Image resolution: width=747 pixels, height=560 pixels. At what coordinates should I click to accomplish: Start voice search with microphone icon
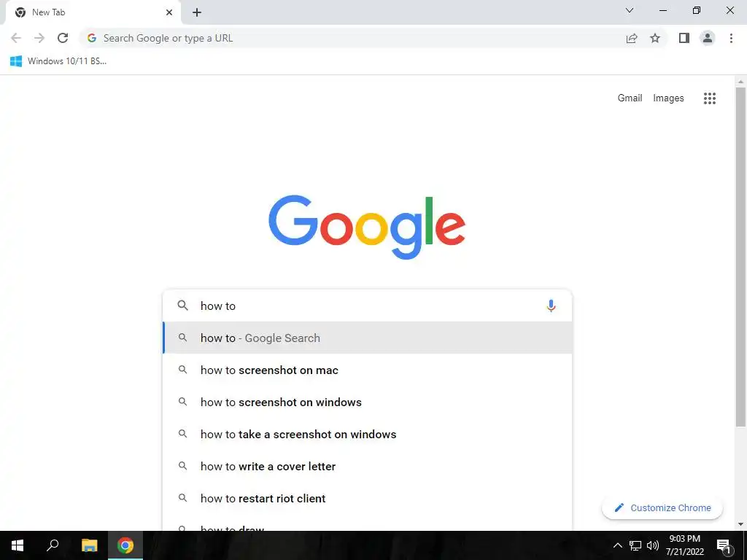pos(551,306)
